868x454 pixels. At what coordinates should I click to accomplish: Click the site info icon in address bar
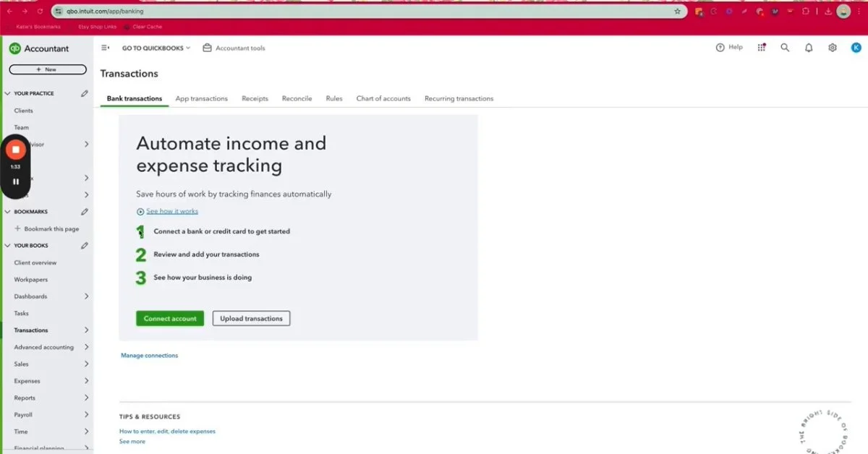[x=59, y=12]
